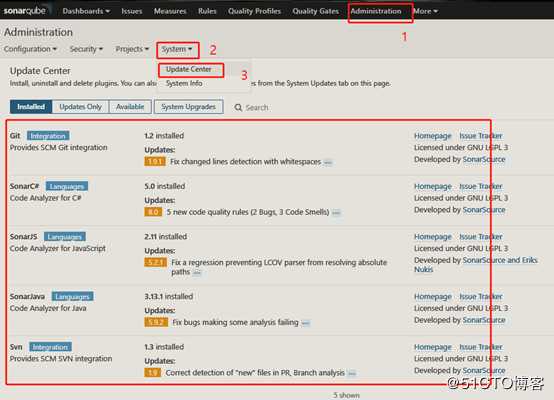Click SonarJava Languages category tag
554x400 pixels.
[x=72, y=296]
